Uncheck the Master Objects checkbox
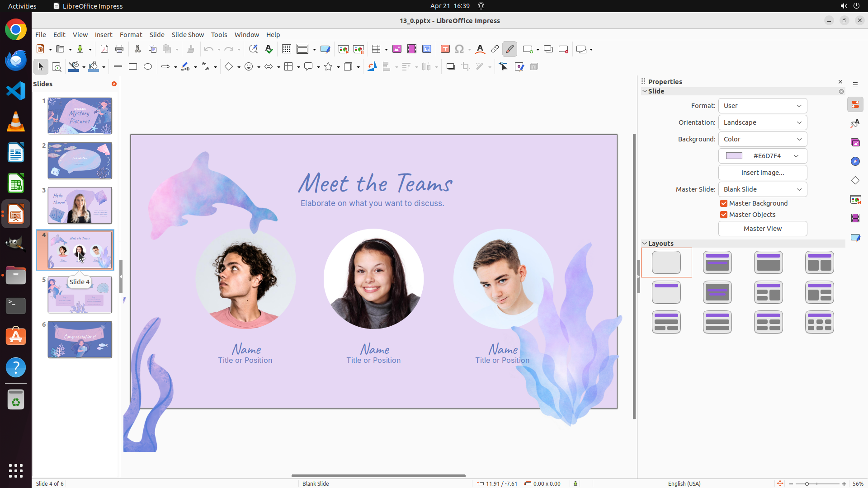The image size is (868, 488). tap(724, 215)
